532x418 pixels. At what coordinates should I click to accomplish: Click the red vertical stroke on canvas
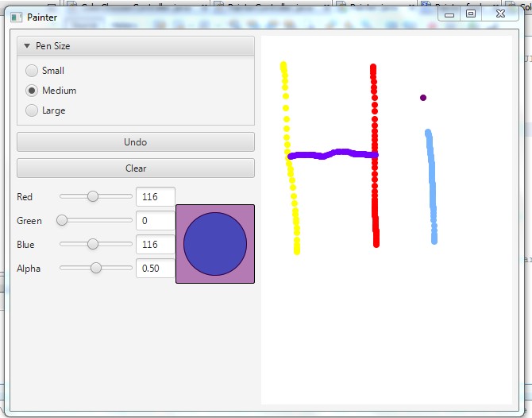click(x=375, y=156)
